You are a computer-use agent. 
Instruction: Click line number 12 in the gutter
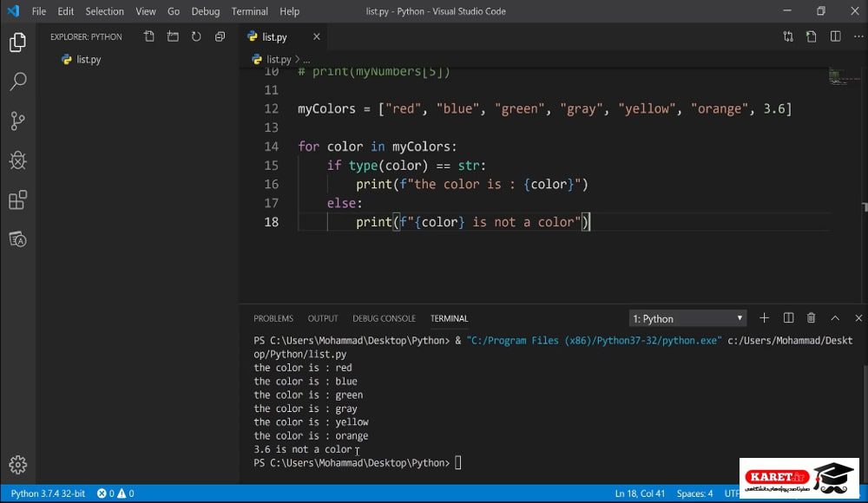[x=271, y=108]
